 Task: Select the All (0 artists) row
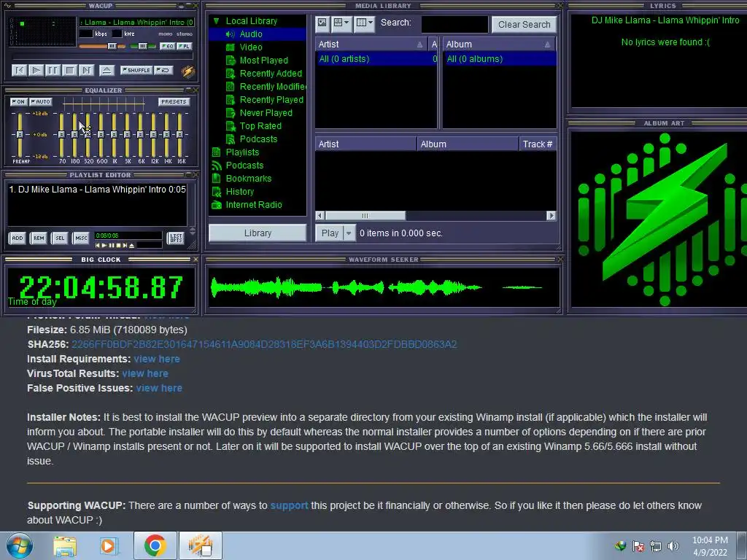pos(376,59)
